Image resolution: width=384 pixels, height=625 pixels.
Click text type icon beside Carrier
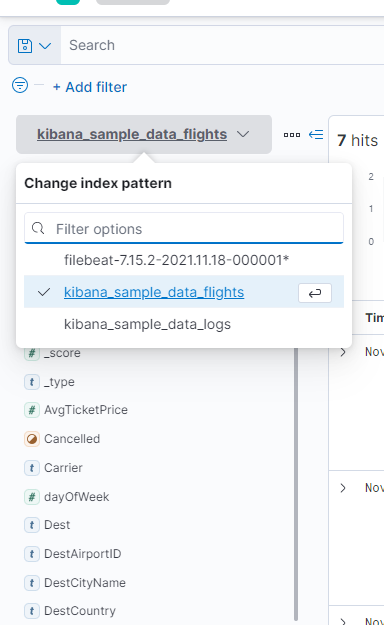[32, 468]
